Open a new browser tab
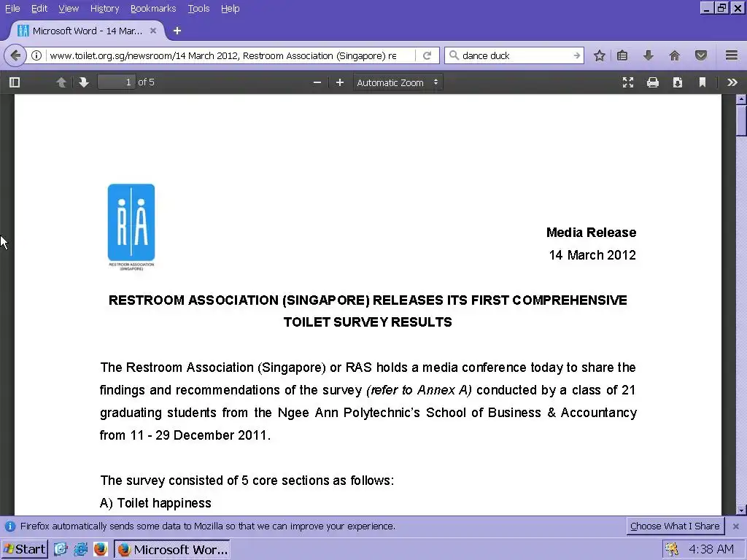747x560 pixels. [177, 31]
